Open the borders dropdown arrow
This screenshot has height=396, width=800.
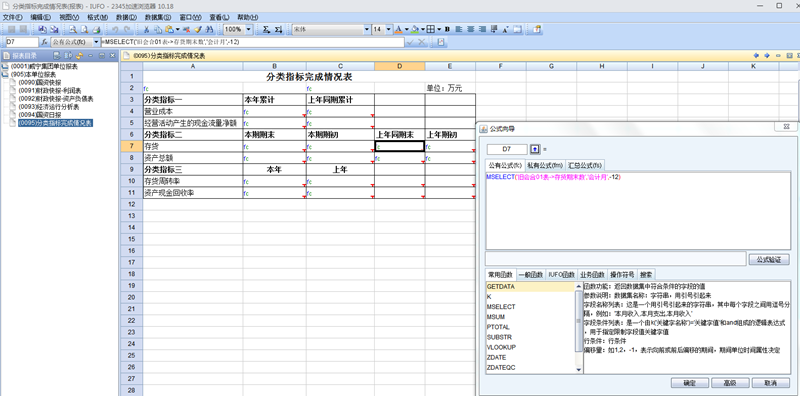pyautogui.click(x=439, y=30)
